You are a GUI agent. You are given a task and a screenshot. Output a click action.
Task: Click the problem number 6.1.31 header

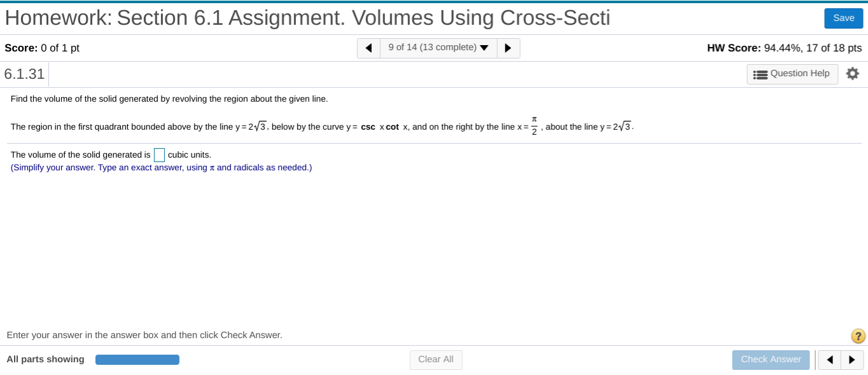pyautogui.click(x=25, y=73)
